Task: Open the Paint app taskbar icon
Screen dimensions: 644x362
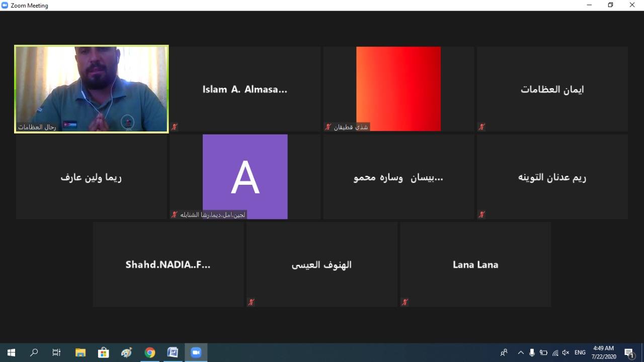Action: [126, 352]
